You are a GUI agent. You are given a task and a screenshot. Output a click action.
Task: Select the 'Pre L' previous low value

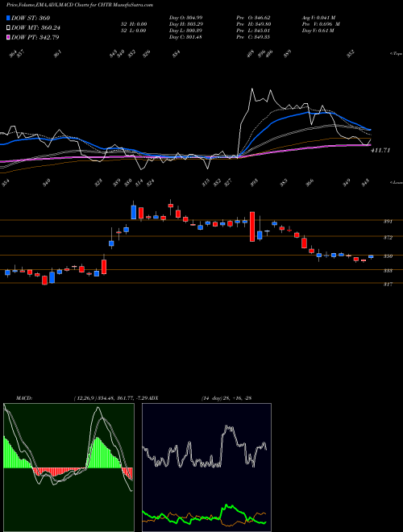click(x=253, y=31)
